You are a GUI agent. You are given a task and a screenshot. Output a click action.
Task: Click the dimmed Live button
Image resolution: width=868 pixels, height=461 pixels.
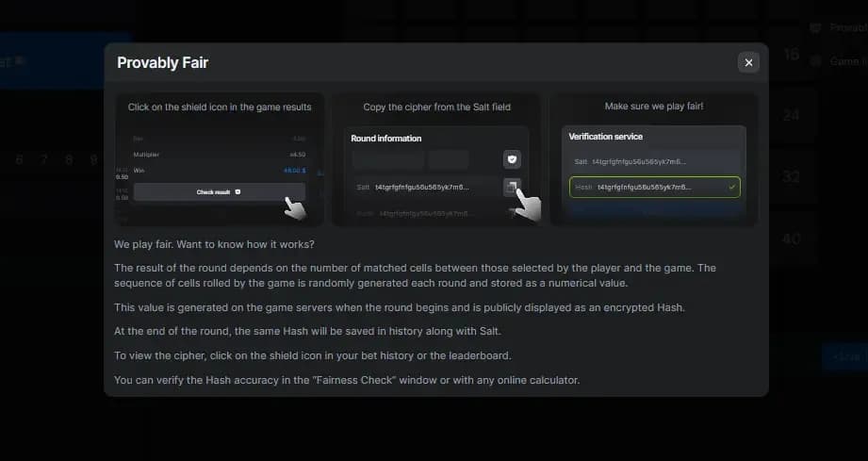[x=844, y=356]
